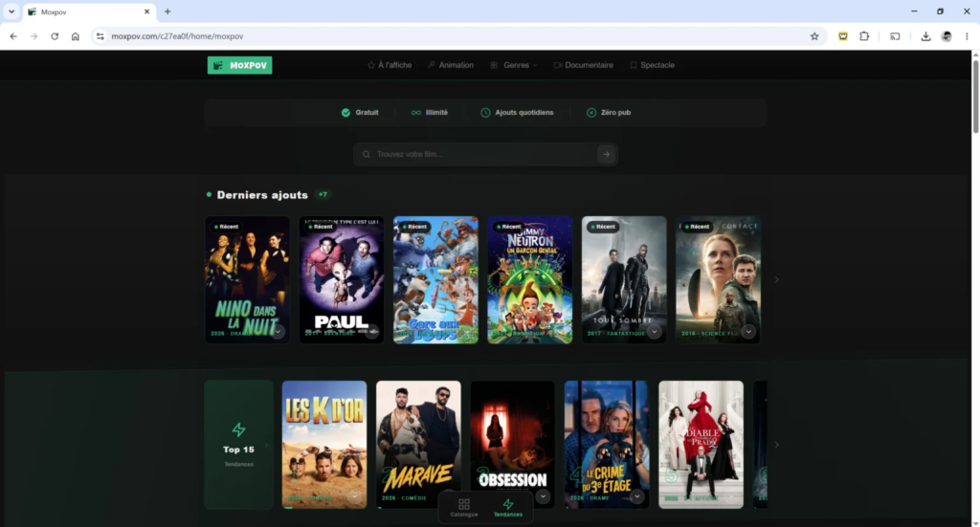Image resolution: width=980 pixels, height=527 pixels.
Task: Click the movie search input field
Action: [x=480, y=154]
